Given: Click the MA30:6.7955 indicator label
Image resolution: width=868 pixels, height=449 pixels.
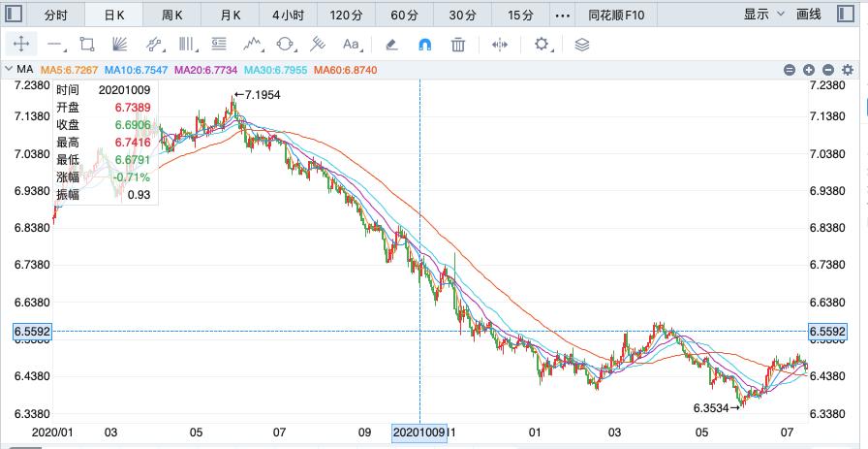Looking at the screenshot, I should click(x=276, y=70).
